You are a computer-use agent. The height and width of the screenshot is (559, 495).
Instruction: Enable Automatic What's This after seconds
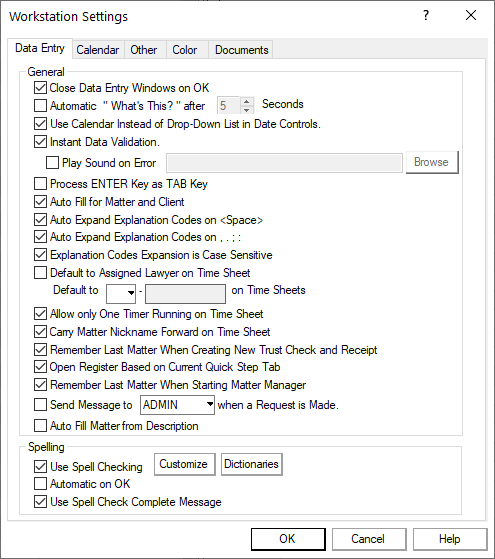(40, 106)
